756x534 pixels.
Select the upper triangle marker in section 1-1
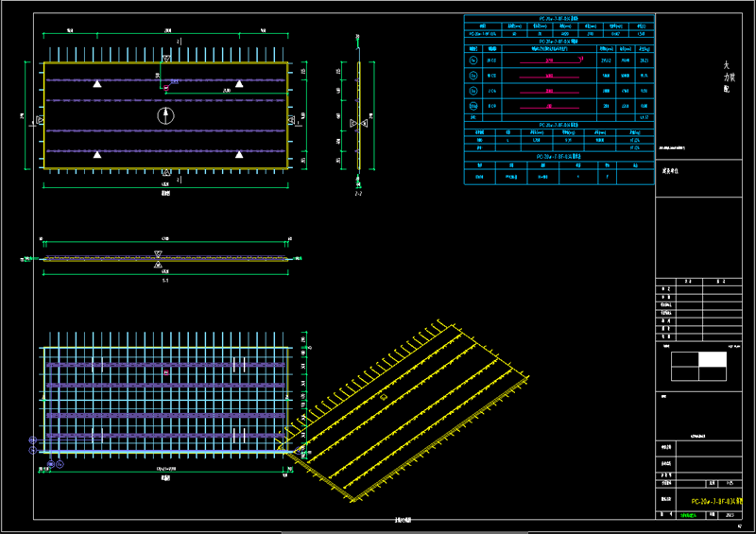(158, 253)
